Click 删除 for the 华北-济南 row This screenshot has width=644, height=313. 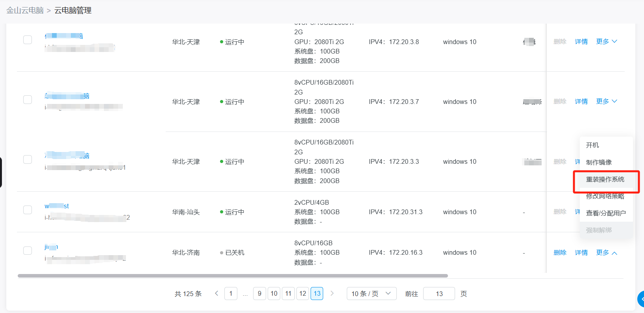[x=560, y=252]
